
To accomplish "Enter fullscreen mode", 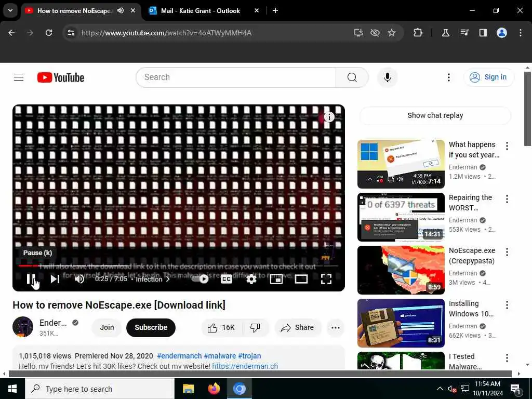I will pos(326,279).
